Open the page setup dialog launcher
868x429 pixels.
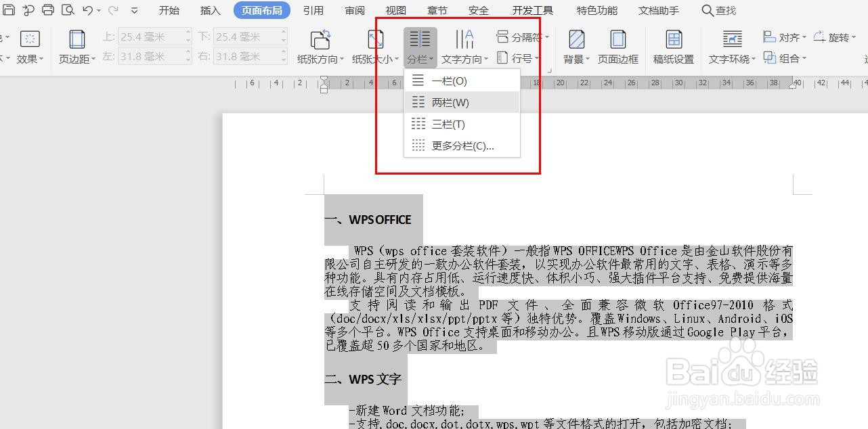click(x=549, y=70)
